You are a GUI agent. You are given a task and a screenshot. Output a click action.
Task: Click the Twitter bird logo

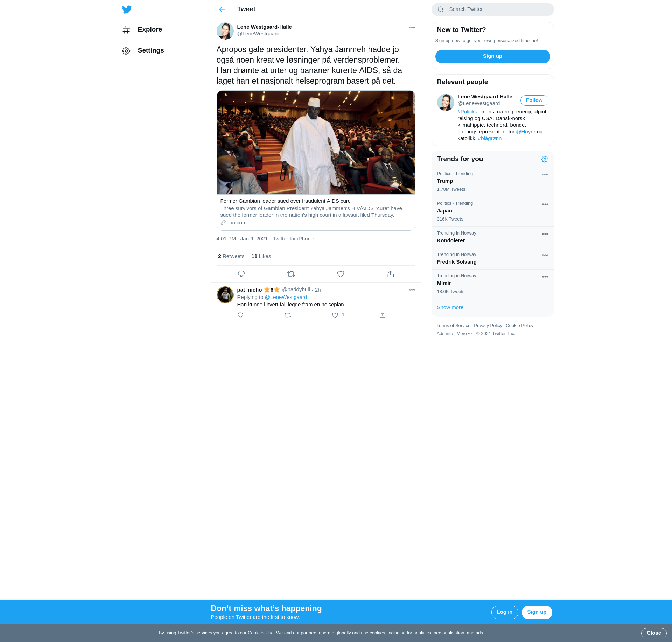[x=127, y=9]
